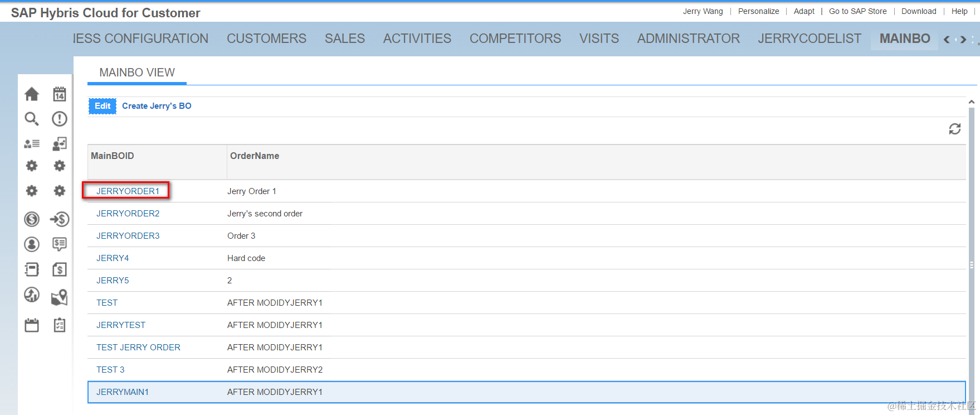Switch to the SALES tab

[345, 38]
